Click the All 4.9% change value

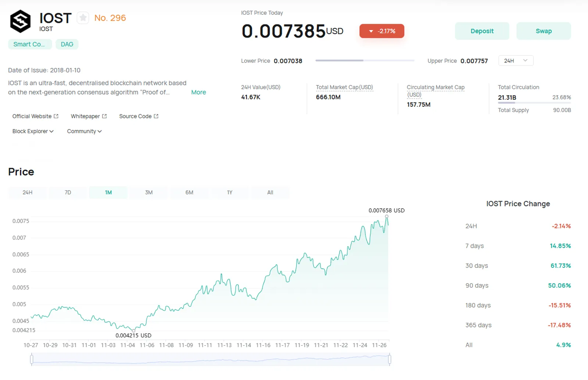click(x=563, y=345)
